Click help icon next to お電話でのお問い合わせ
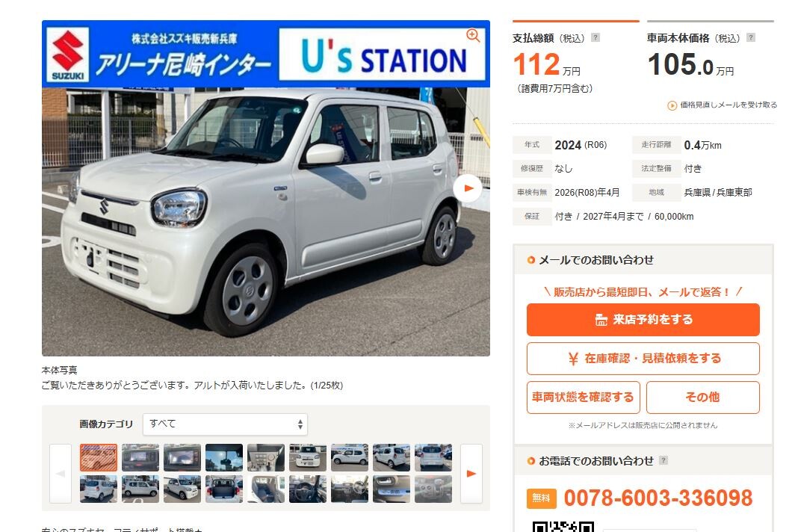The image size is (795, 532). click(x=663, y=460)
